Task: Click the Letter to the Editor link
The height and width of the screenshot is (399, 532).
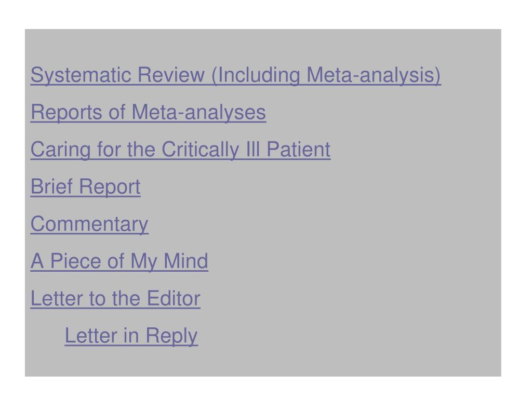Action: pyautogui.click(x=115, y=299)
